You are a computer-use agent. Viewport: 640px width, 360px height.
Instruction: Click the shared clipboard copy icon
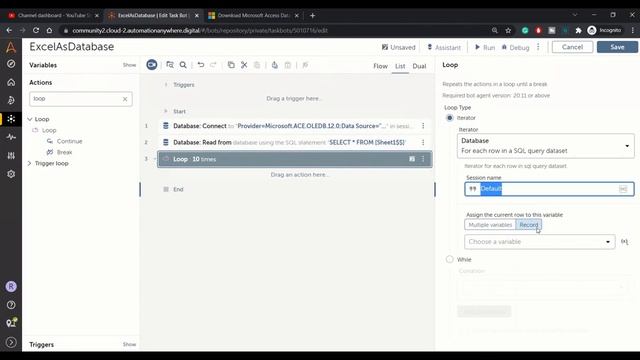[x=275, y=65]
